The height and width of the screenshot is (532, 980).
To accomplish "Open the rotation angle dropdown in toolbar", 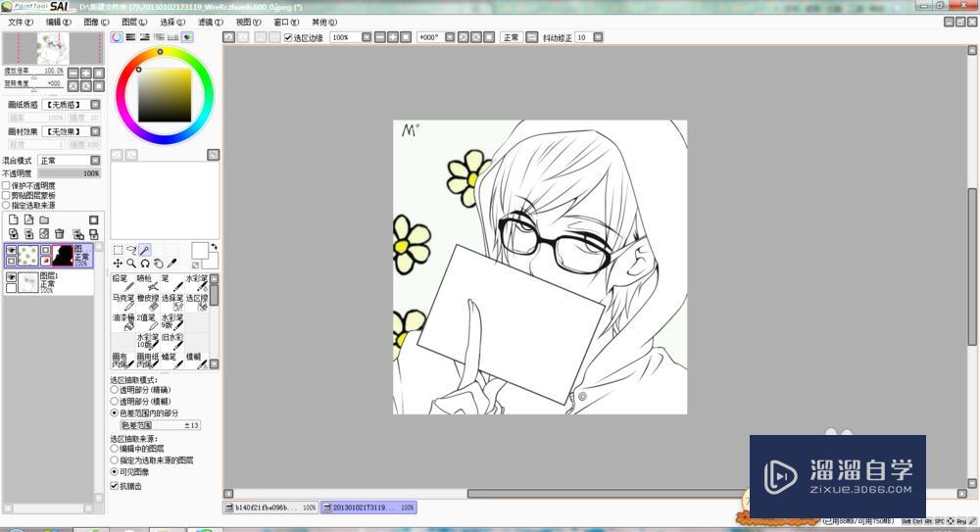I will click(x=450, y=37).
